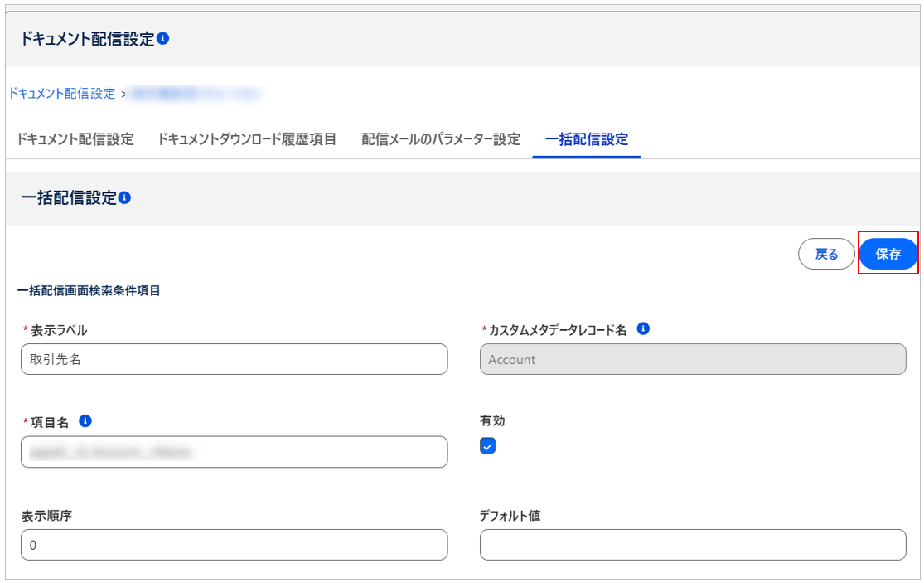
Task: Focus the 表示ラベル text field
Action: [234, 360]
